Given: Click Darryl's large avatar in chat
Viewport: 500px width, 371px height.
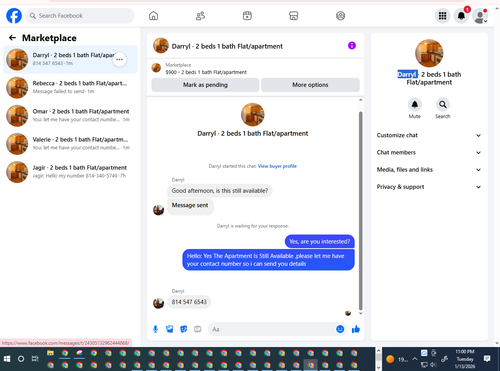Looking at the screenshot, I should pyautogui.click(x=253, y=114).
